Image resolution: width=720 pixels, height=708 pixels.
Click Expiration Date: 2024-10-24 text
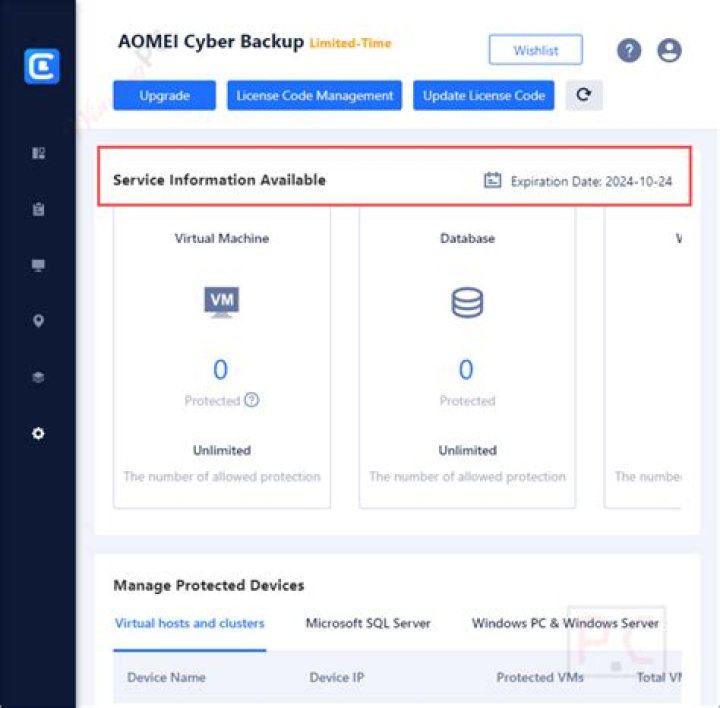coord(591,181)
